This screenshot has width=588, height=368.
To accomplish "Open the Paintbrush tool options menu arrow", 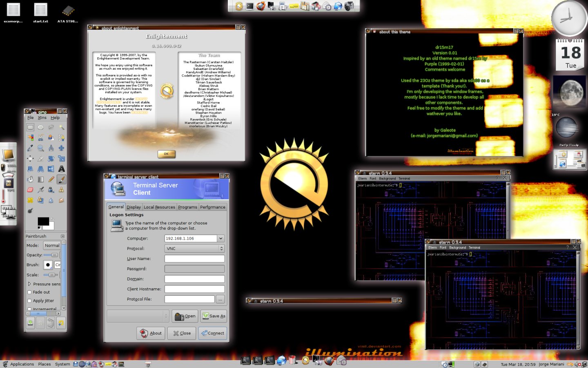I will pos(62,236).
